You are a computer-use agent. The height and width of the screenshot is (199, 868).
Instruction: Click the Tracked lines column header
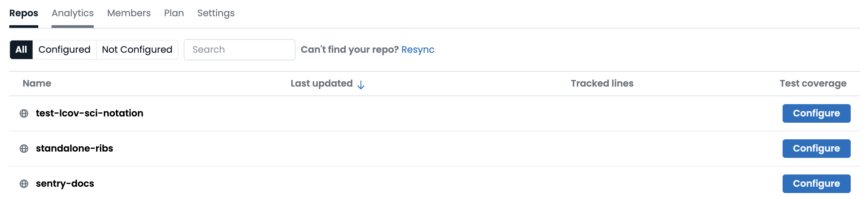602,83
